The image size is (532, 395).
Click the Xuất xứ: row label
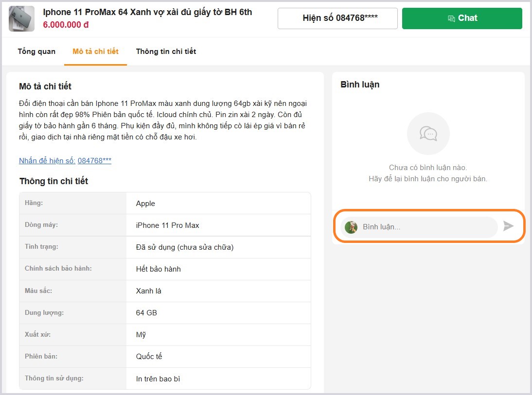[37, 335]
